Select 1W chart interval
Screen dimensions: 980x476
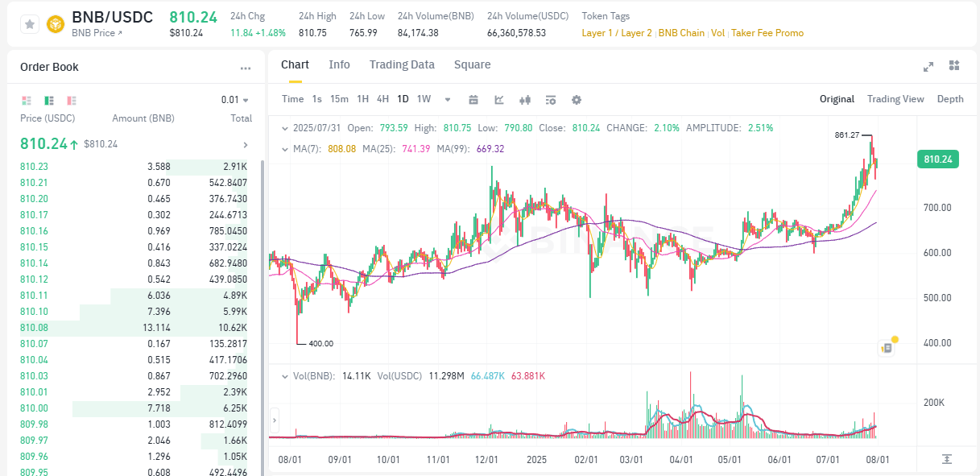click(424, 99)
